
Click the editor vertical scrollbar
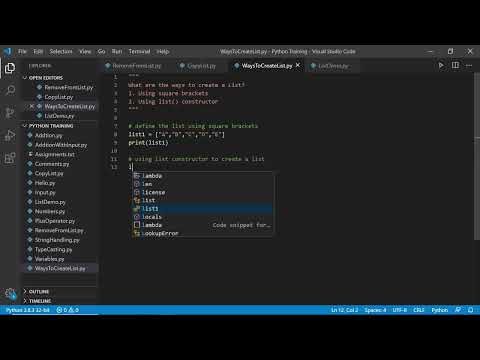click(477, 157)
